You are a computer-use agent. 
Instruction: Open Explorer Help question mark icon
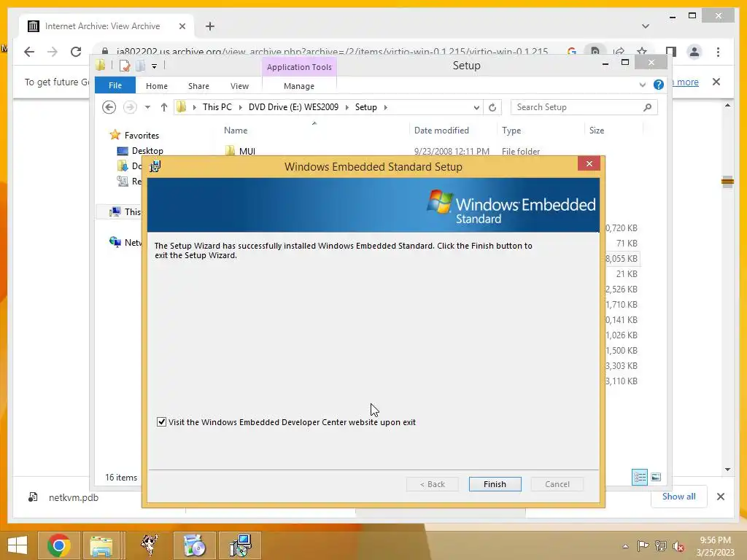(x=659, y=85)
